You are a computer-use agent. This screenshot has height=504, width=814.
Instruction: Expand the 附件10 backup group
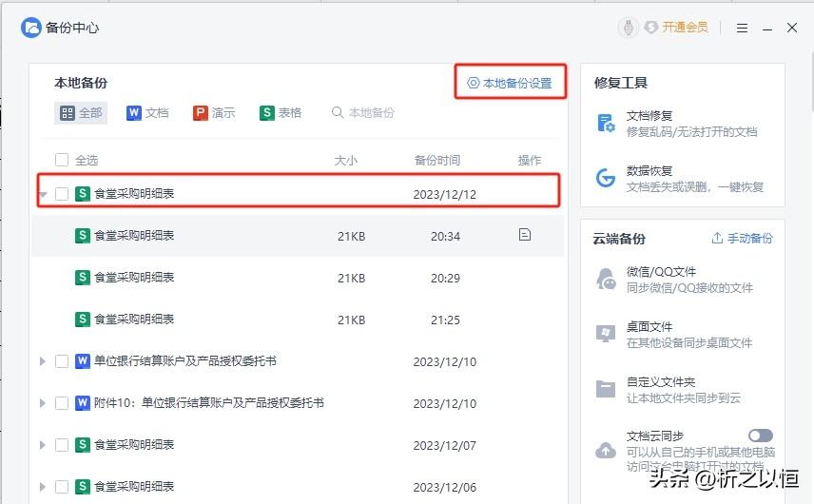coord(43,403)
